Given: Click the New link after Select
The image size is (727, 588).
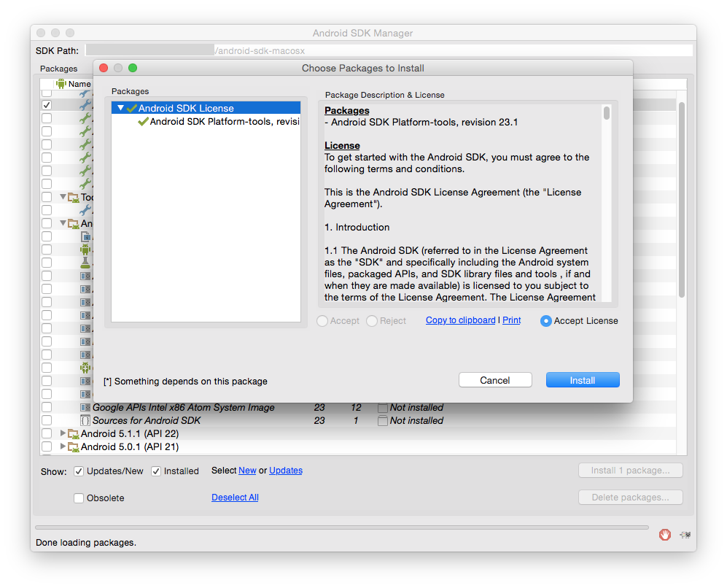Looking at the screenshot, I should [247, 471].
